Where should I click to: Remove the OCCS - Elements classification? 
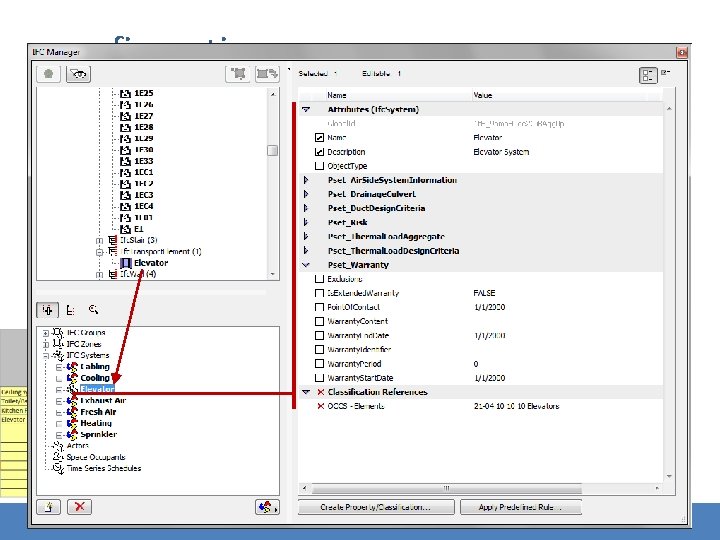pyautogui.click(x=321, y=406)
